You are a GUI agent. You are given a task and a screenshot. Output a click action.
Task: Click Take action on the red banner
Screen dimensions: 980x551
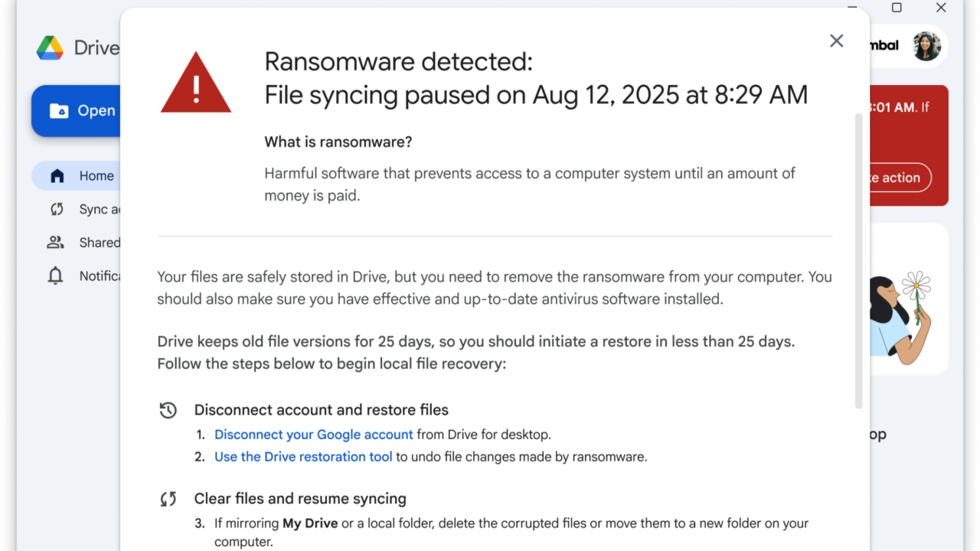(x=900, y=178)
